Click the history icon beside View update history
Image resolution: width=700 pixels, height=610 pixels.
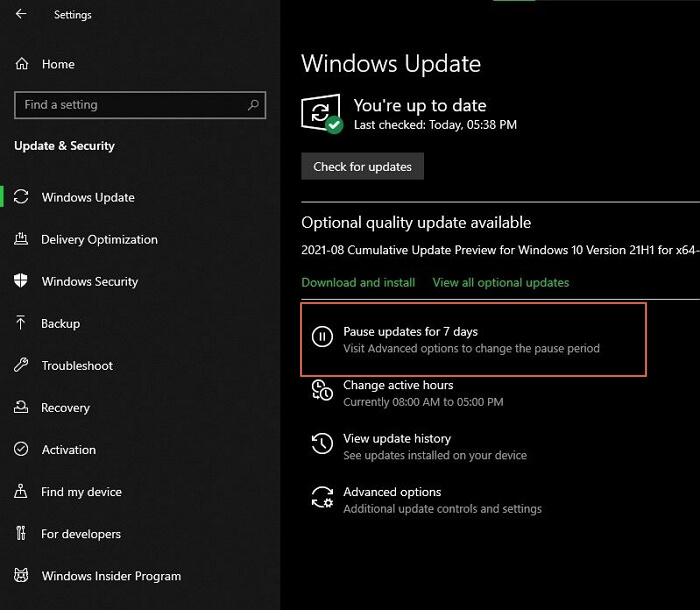[x=322, y=443]
